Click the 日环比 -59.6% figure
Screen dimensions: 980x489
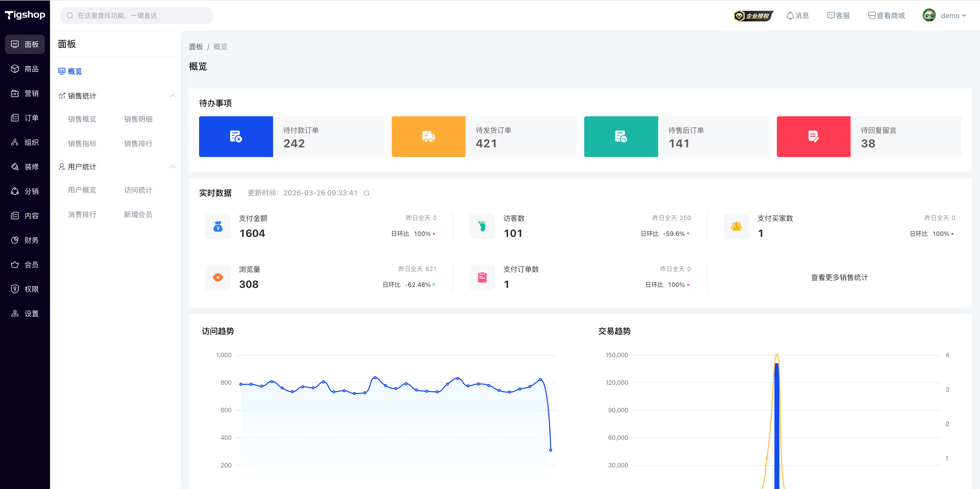[665, 234]
